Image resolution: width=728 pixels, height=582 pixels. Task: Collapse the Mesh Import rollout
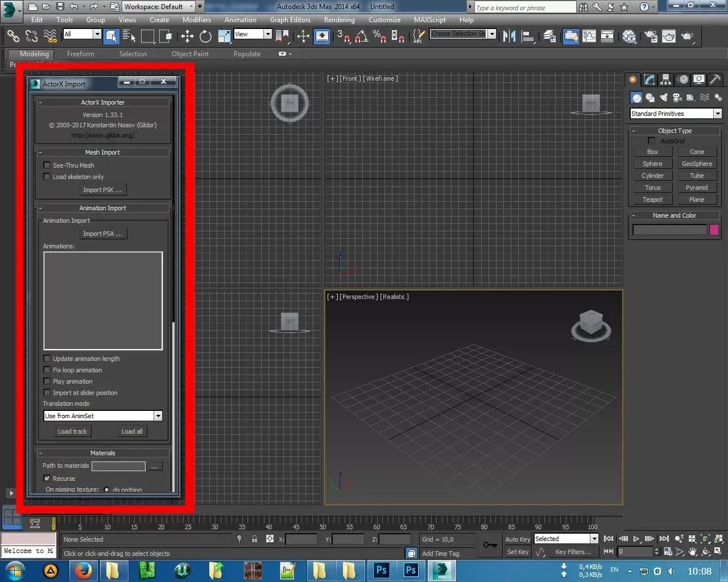102,152
